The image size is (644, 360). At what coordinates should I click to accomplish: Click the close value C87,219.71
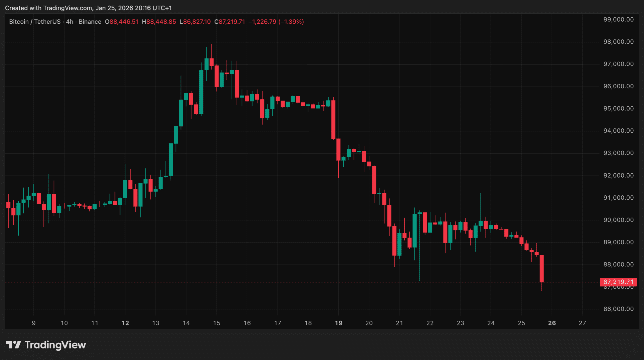pos(230,22)
